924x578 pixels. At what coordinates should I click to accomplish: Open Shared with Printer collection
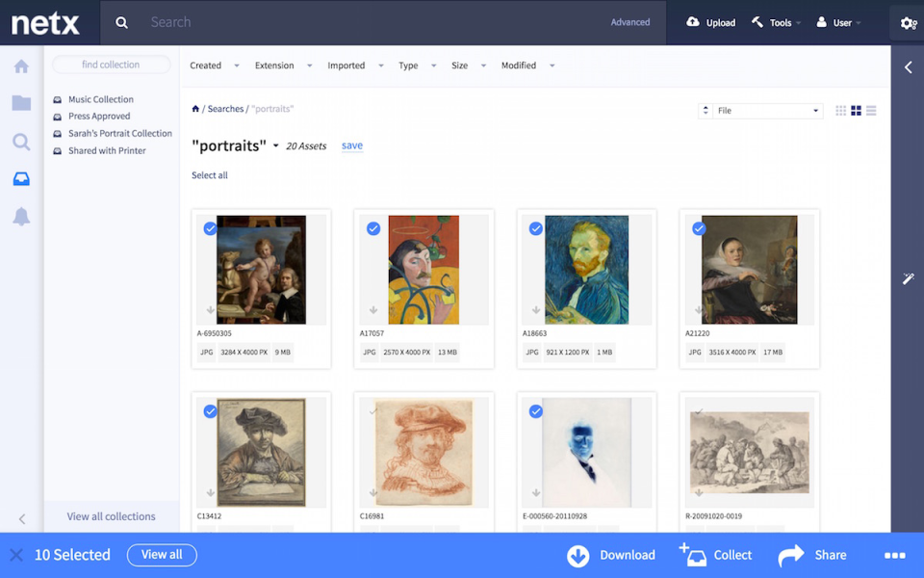click(x=107, y=150)
